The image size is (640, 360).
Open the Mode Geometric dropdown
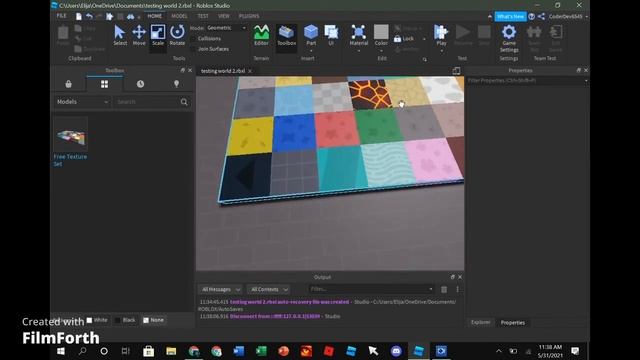point(226,28)
